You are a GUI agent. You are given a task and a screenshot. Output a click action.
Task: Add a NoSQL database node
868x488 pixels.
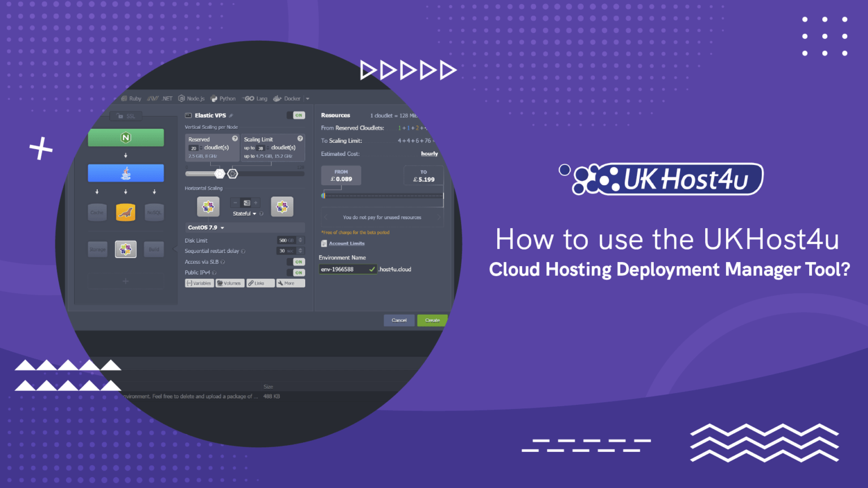point(154,212)
